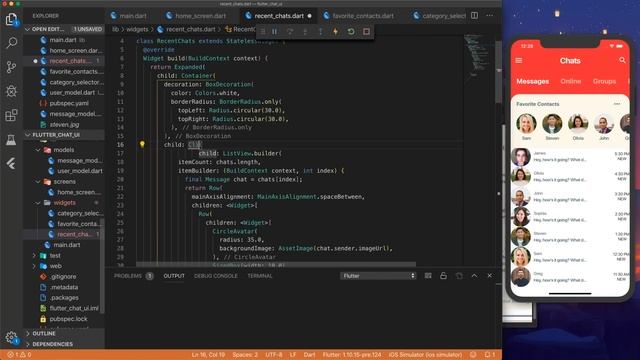This screenshot has width=640, height=360.
Task: Open the Flutter sidebar icon
Action: (x=11, y=164)
